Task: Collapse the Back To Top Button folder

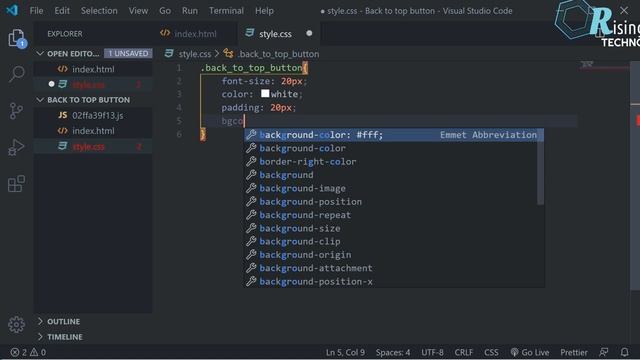Action: pyautogui.click(x=40, y=100)
